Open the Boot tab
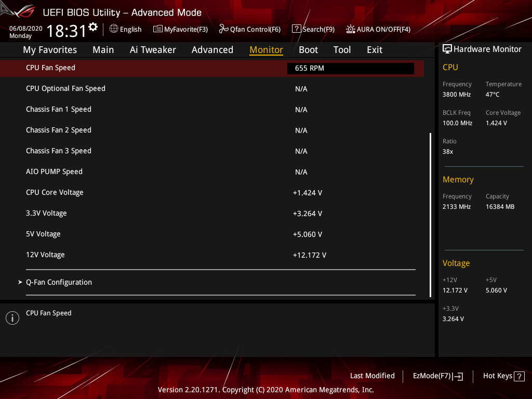Viewport: 532px width, 399px height. pyautogui.click(x=309, y=50)
